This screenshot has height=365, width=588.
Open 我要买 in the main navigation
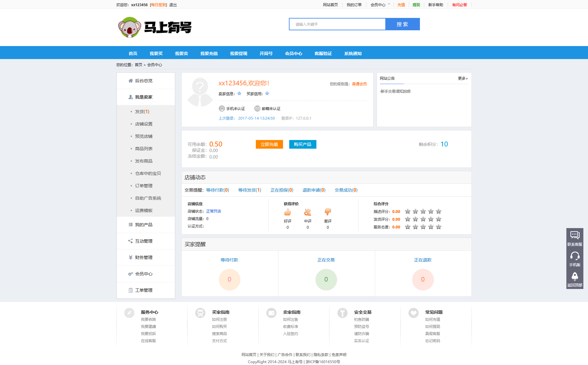click(x=156, y=53)
